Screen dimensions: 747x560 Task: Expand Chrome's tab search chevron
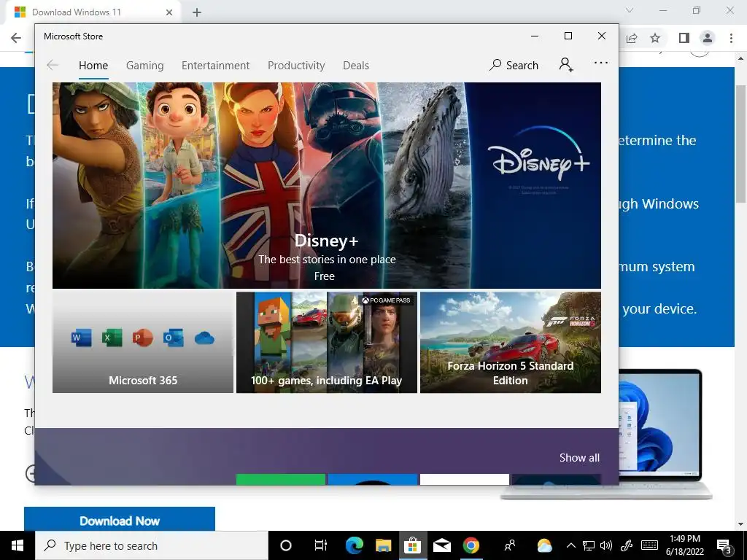point(630,10)
